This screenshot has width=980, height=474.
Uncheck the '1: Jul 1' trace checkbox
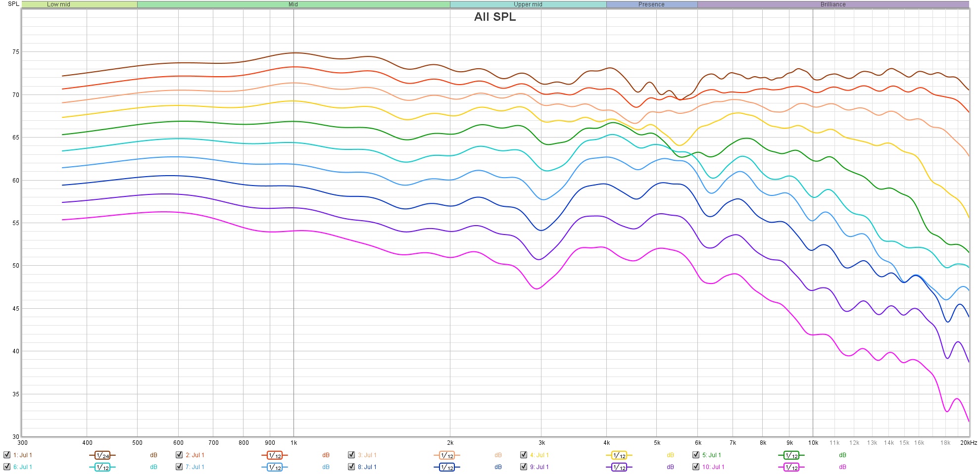[x=7, y=455]
